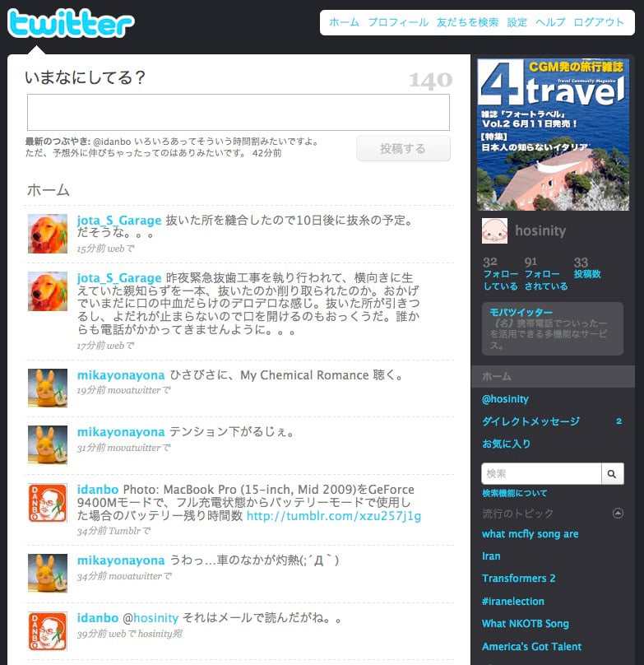Click the いまなにしてる？ heading

[x=85, y=77]
